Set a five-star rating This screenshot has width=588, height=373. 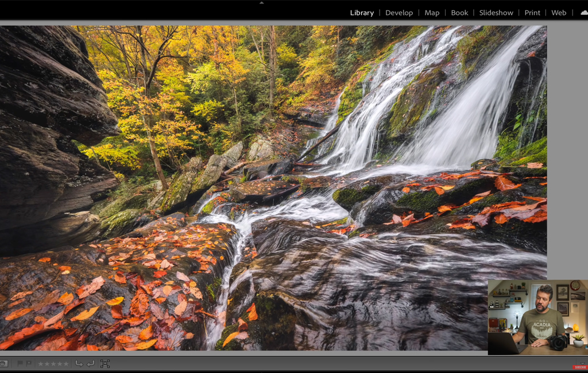[66, 363]
